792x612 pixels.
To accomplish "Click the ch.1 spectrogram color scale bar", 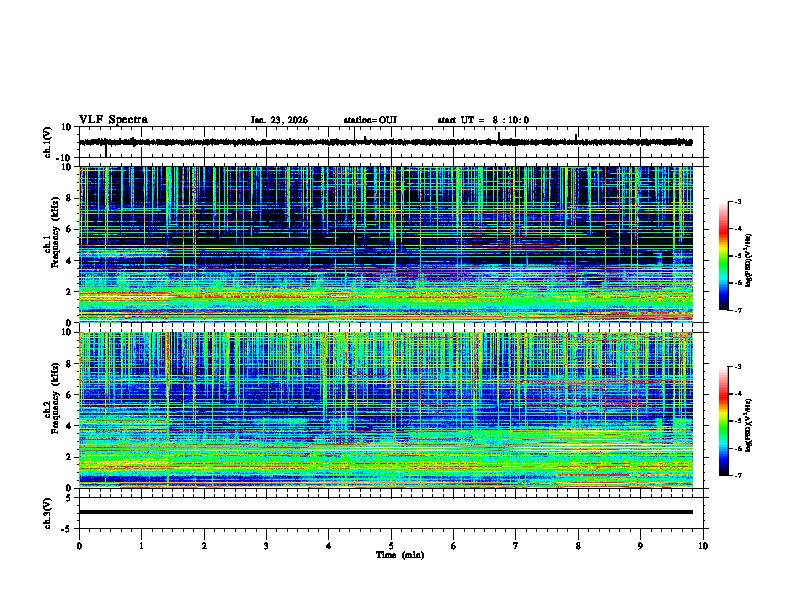I will (724, 256).
